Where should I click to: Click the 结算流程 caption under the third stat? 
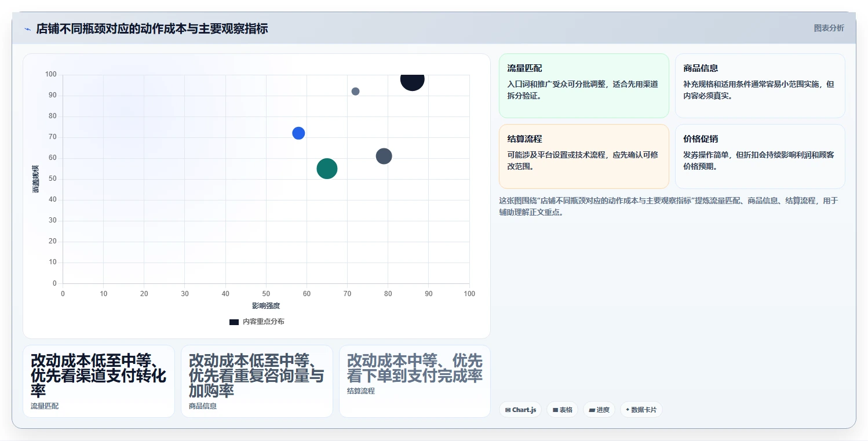[361, 391]
